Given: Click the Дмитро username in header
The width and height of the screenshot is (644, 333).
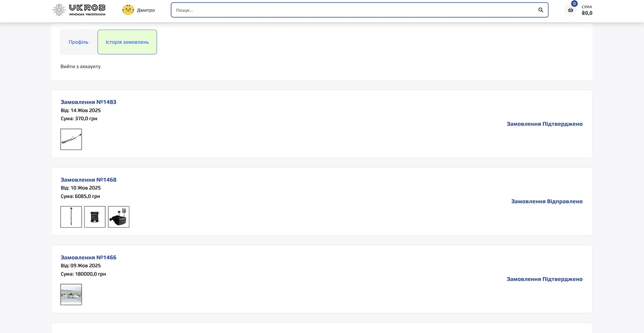Looking at the screenshot, I should point(146,10).
